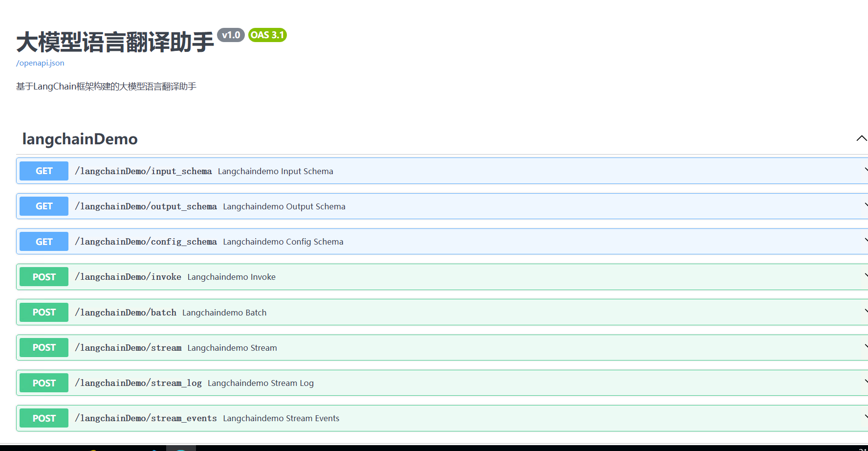Click the langchainDemo section heading
This screenshot has width=868, height=451.
point(80,139)
